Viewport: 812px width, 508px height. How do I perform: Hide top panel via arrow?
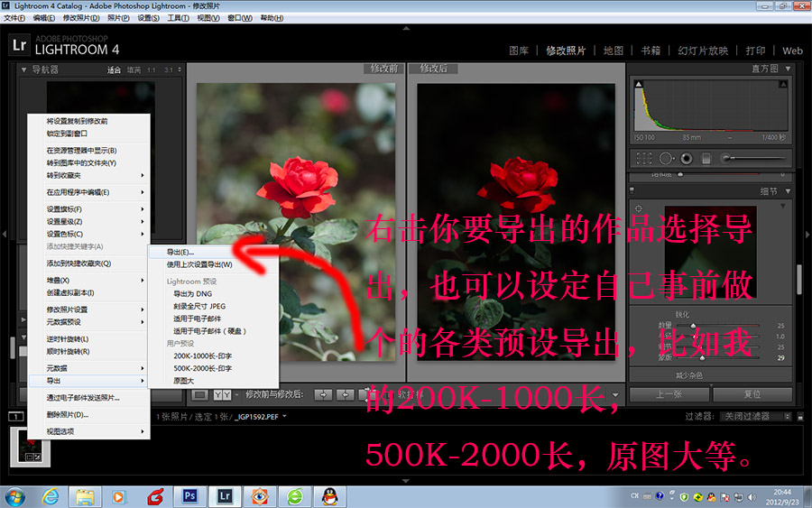[x=406, y=29]
